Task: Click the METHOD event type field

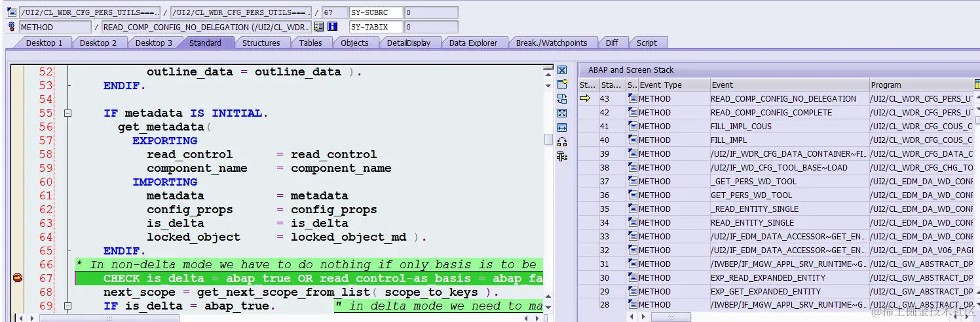Action: coord(55,27)
